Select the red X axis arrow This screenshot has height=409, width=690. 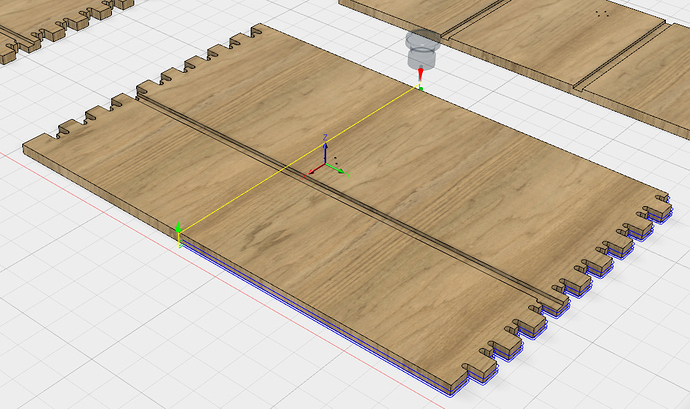pos(315,169)
